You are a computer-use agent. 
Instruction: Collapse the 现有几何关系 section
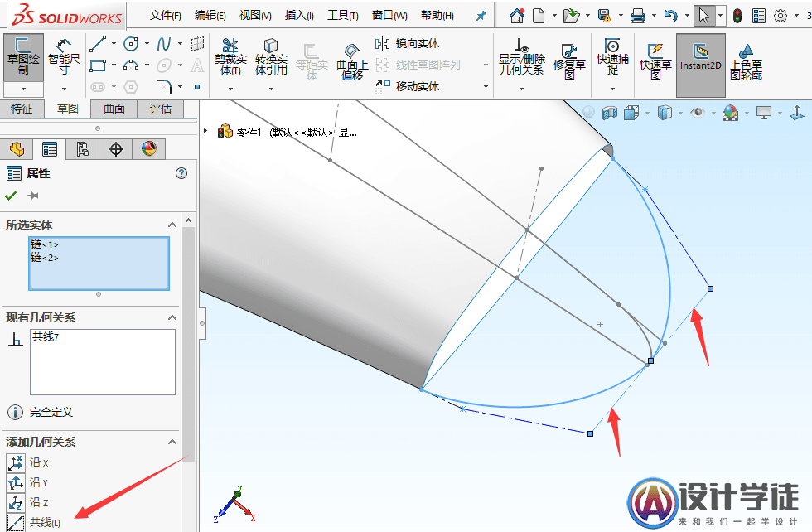click(x=172, y=317)
